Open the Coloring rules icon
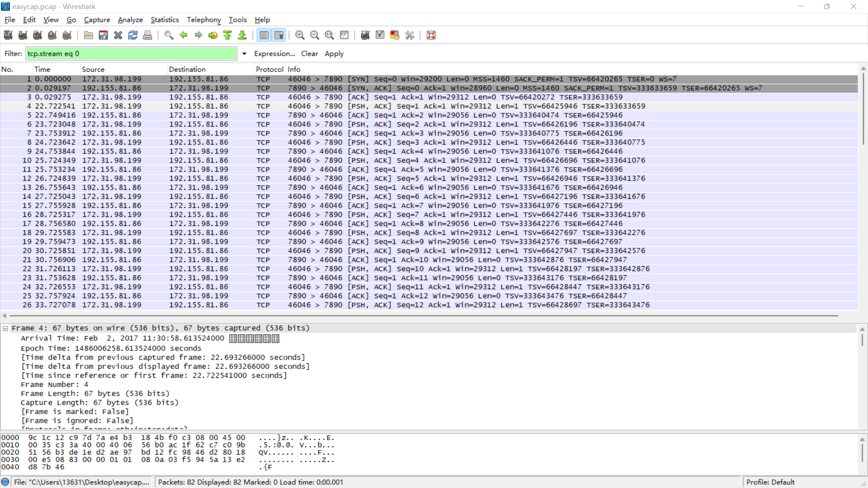The width and height of the screenshot is (868, 488). coord(395,35)
